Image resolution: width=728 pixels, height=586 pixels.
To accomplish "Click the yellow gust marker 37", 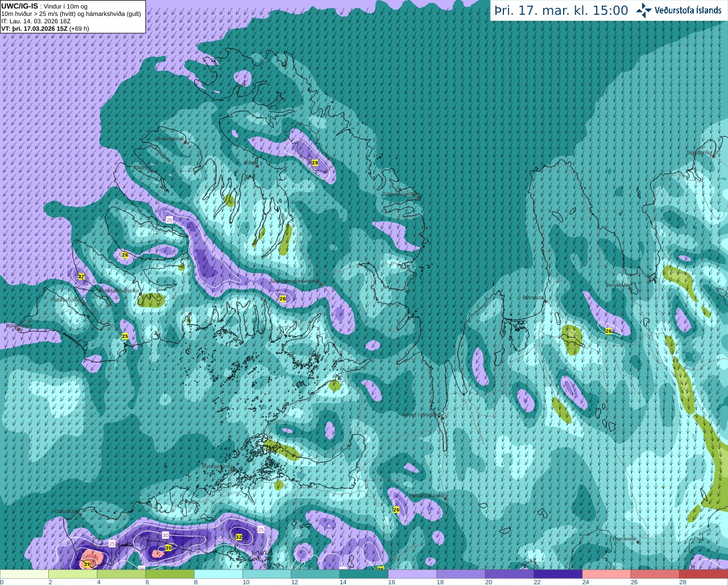I will (87, 564).
